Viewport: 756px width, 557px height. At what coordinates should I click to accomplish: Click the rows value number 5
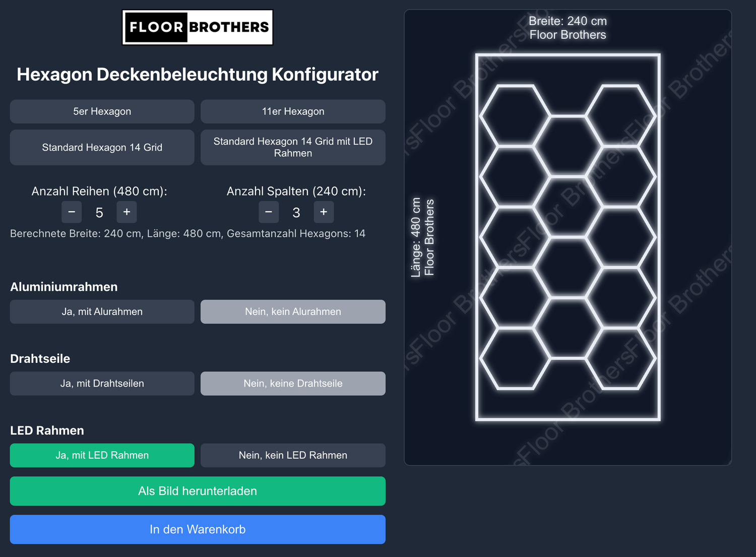(99, 213)
